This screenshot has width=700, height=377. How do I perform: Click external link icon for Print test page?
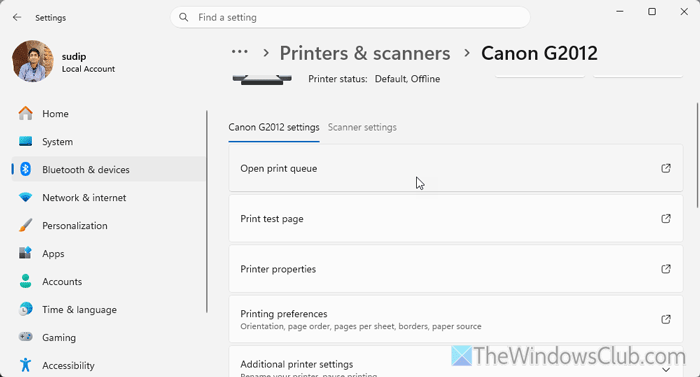pos(666,218)
